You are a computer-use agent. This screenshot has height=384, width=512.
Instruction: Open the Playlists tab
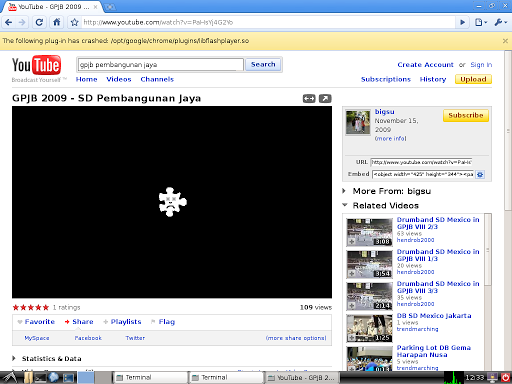tap(122, 322)
